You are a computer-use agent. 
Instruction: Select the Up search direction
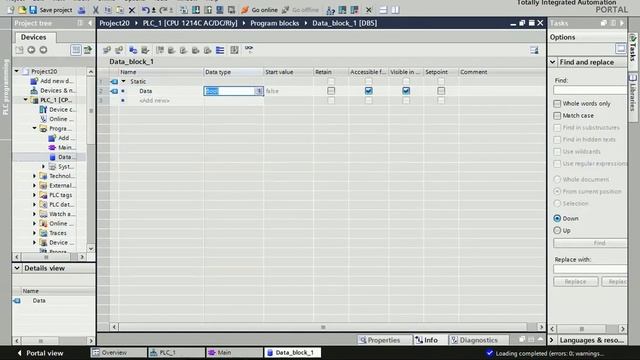click(x=557, y=231)
